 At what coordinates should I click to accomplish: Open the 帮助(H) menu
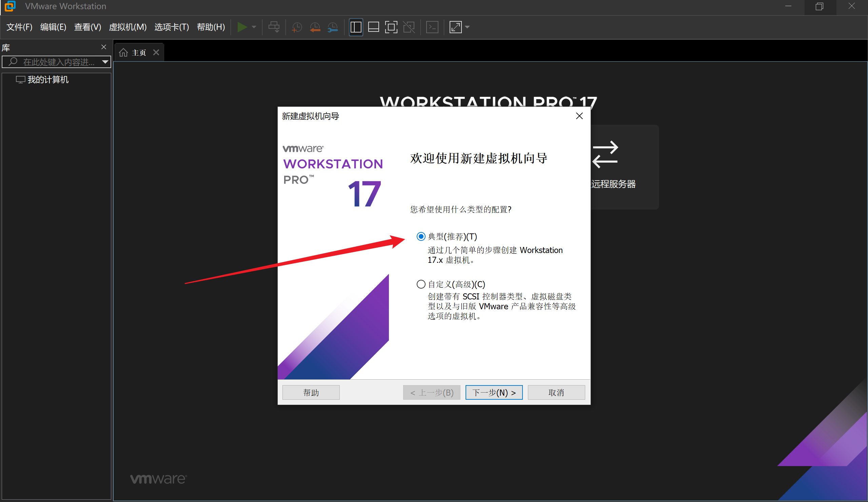(x=211, y=27)
